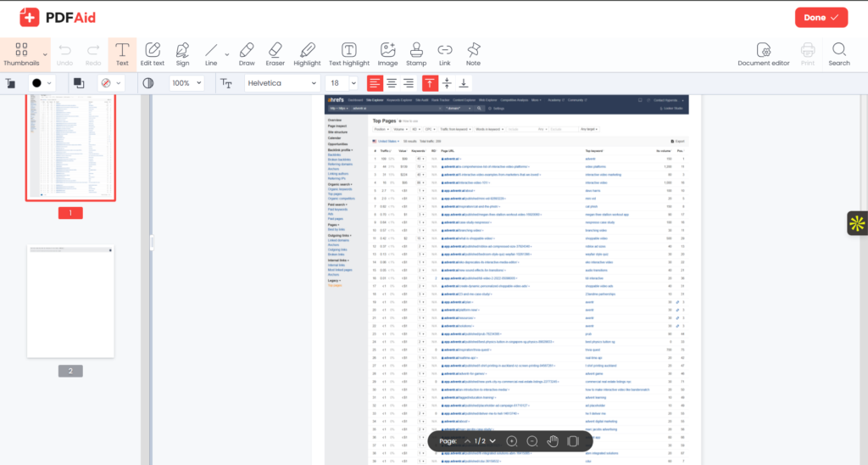Open the Stamp tool
868x465 pixels.
pyautogui.click(x=415, y=53)
